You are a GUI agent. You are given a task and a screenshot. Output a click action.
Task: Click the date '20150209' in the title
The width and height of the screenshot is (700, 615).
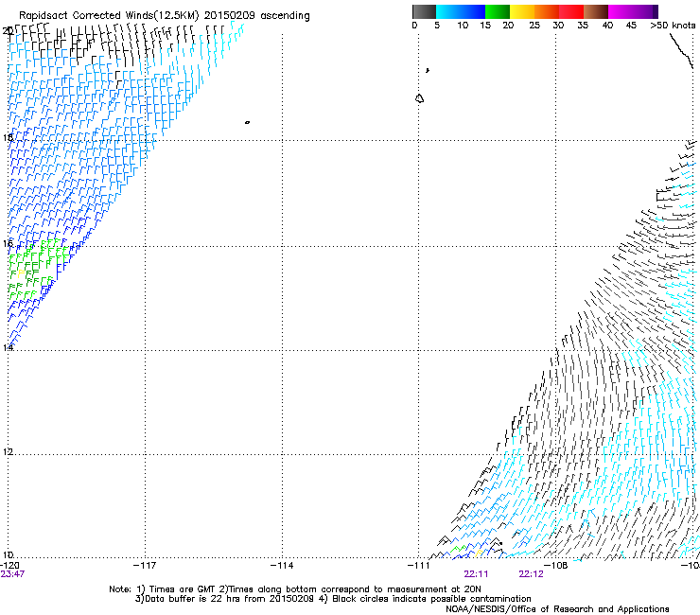click(230, 16)
